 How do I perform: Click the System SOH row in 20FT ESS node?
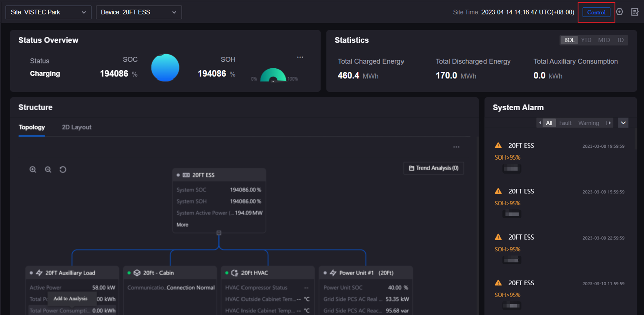[219, 201]
